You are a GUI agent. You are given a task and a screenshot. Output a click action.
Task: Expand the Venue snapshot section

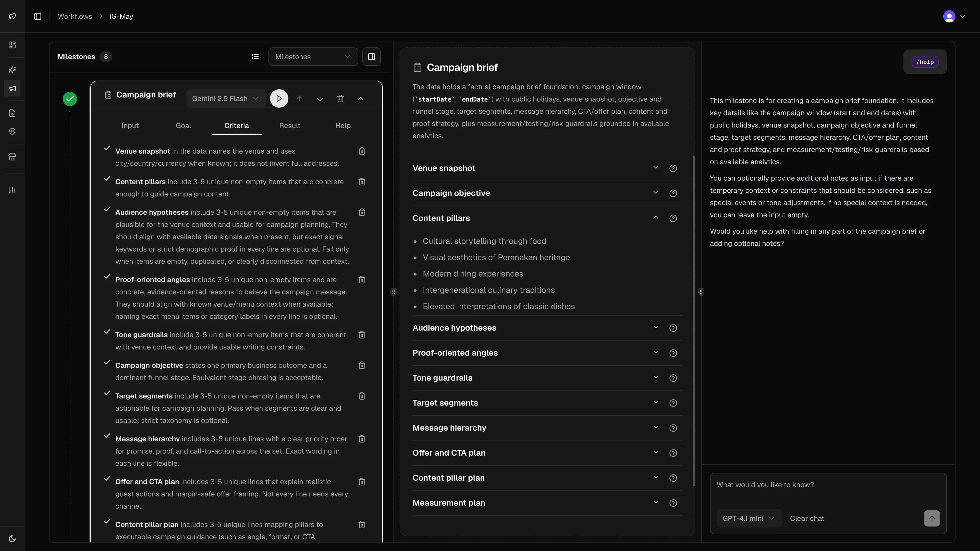coord(655,168)
